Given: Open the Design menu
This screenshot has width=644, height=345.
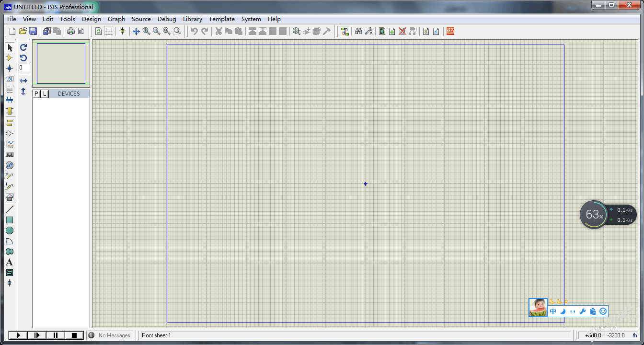Looking at the screenshot, I should (x=92, y=19).
